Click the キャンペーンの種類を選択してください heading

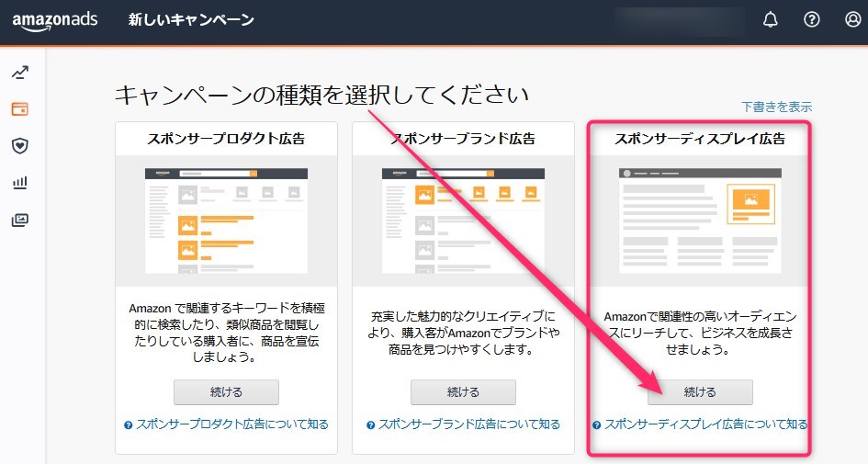coord(321,96)
